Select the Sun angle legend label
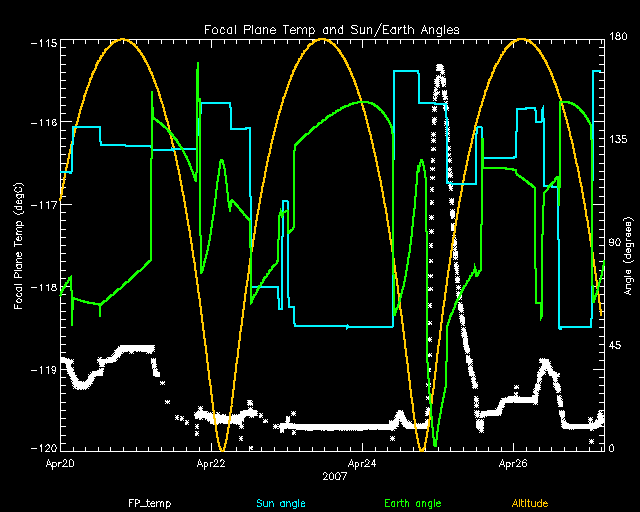 pos(281,503)
